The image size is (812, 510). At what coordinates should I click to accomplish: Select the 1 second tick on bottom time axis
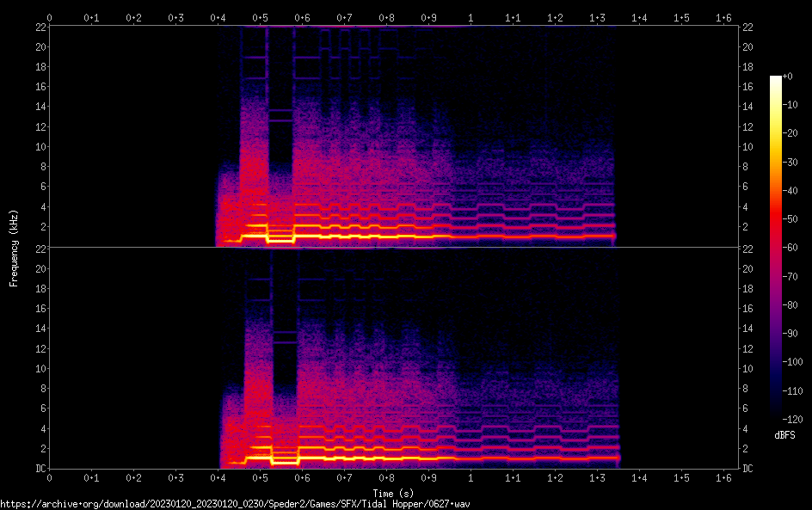point(471,476)
